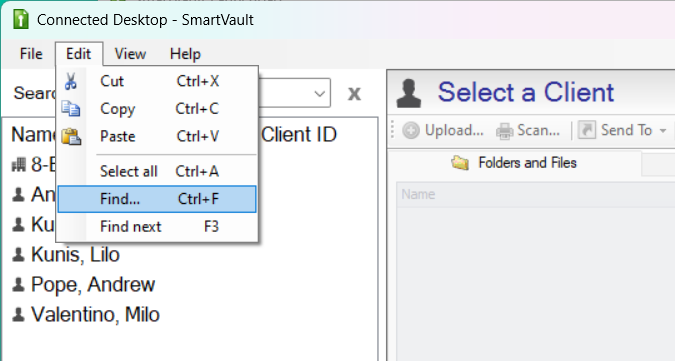Select the client Kunis, Lilo
Viewport: 675px width, 361px height.
(x=75, y=255)
